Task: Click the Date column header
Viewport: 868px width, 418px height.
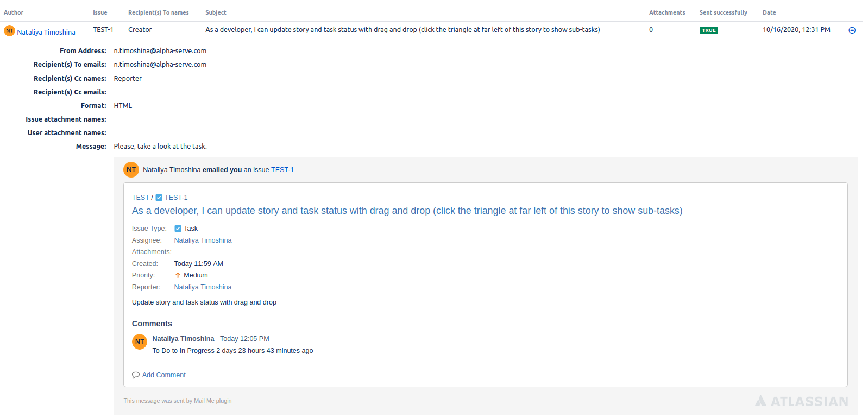Action: (769, 12)
